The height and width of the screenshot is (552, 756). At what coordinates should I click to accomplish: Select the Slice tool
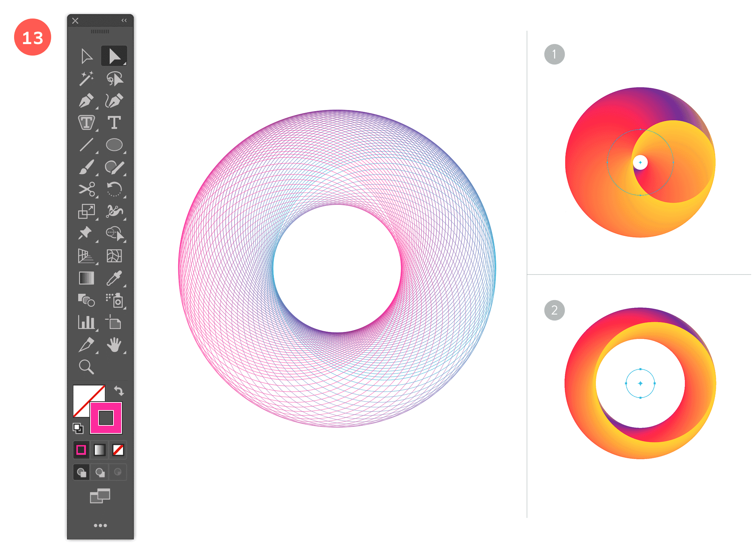[x=86, y=345]
